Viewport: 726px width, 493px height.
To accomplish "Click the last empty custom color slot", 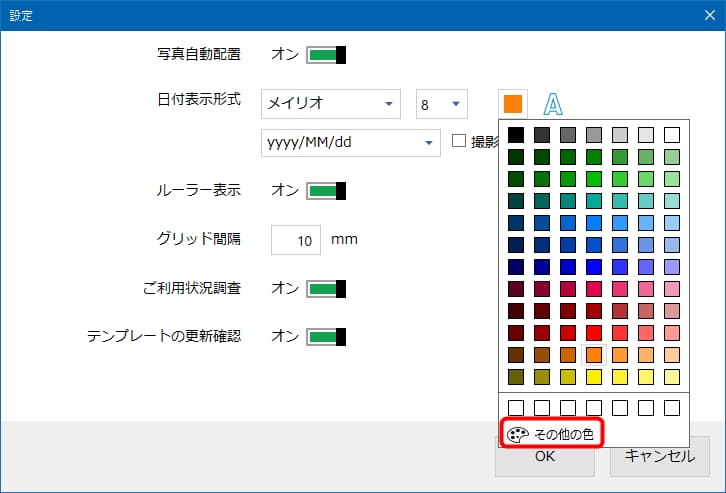I will click(x=672, y=408).
